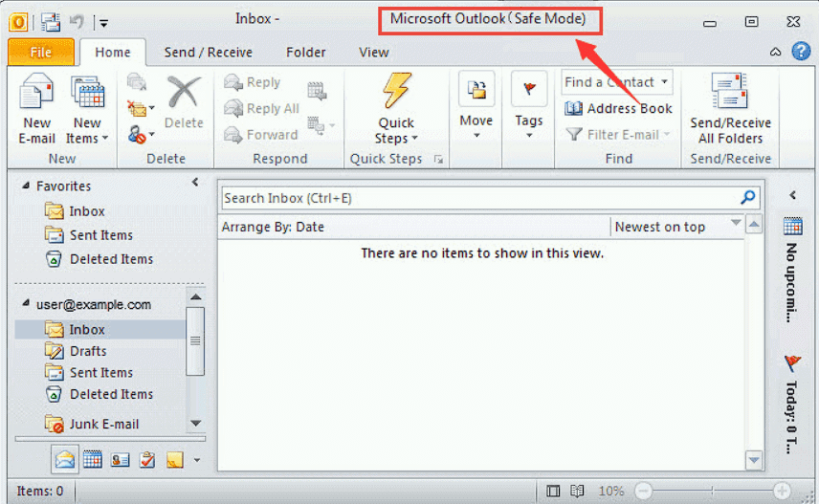Click the Find a Contact box

click(x=616, y=82)
